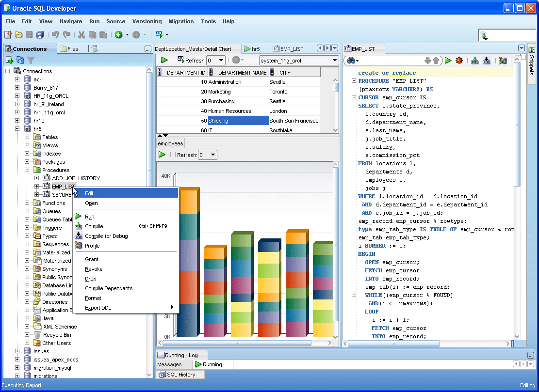Expand the ADD_JOB_HISTORY procedure node

pos(36,178)
